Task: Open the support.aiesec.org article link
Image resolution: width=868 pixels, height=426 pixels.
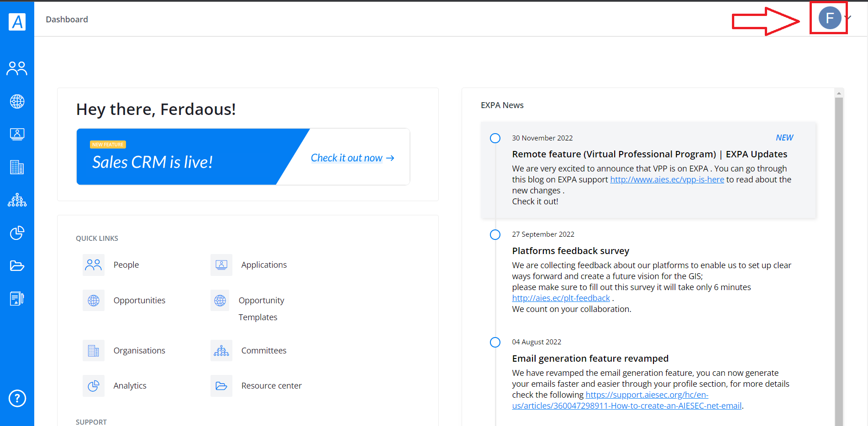Action: coord(626,400)
